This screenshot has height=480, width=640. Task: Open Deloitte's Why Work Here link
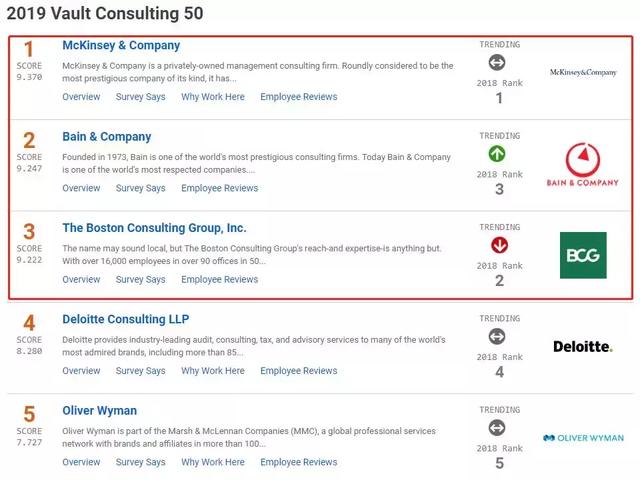[x=213, y=371]
